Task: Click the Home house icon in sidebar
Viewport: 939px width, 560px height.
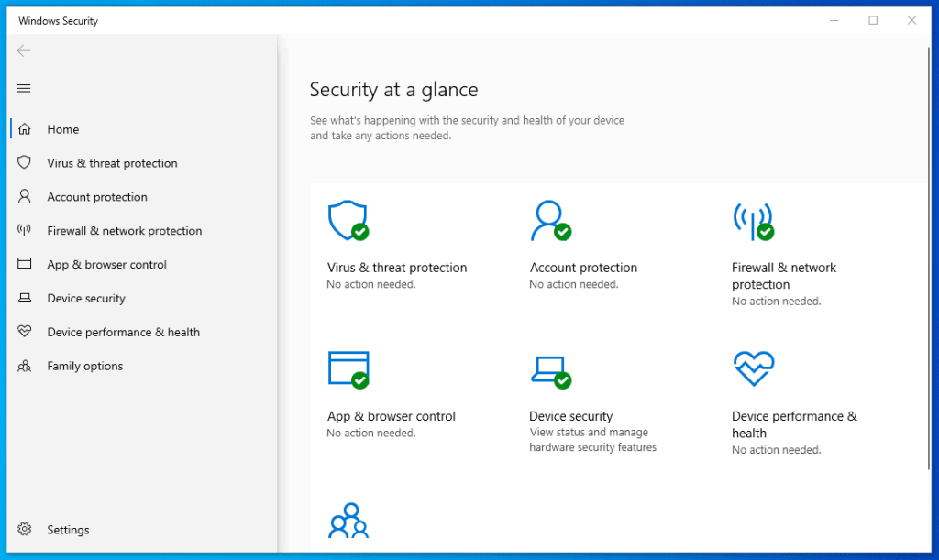Action: 25,129
